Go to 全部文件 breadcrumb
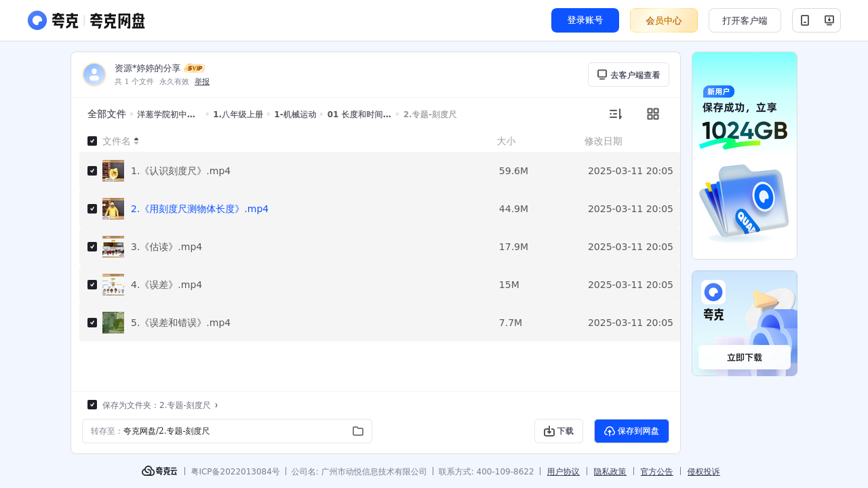This screenshot has height=488, width=868. (106, 114)
